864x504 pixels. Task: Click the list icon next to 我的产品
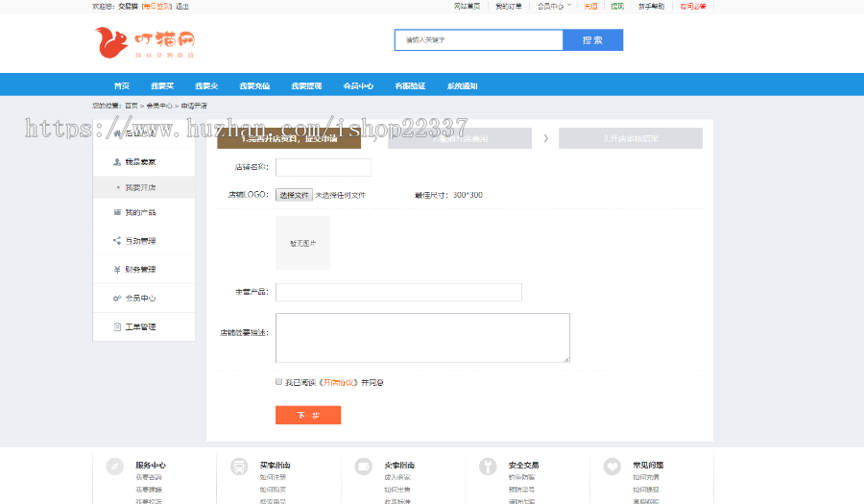click(117, 212)
